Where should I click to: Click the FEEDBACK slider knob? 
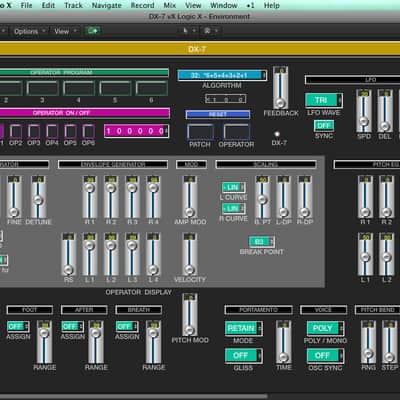[x=281, y=102]
